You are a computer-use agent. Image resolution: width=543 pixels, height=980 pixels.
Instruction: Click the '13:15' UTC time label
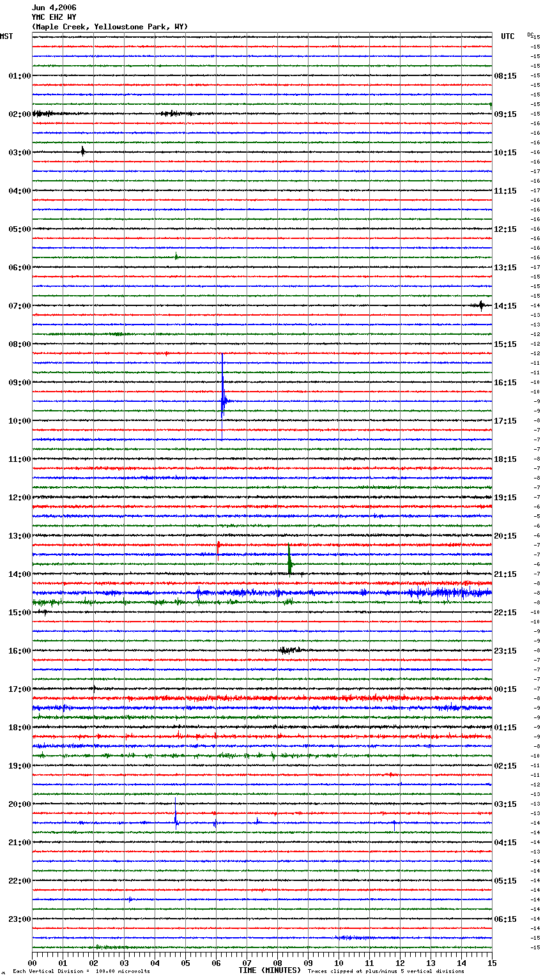(x=505, y=268)
